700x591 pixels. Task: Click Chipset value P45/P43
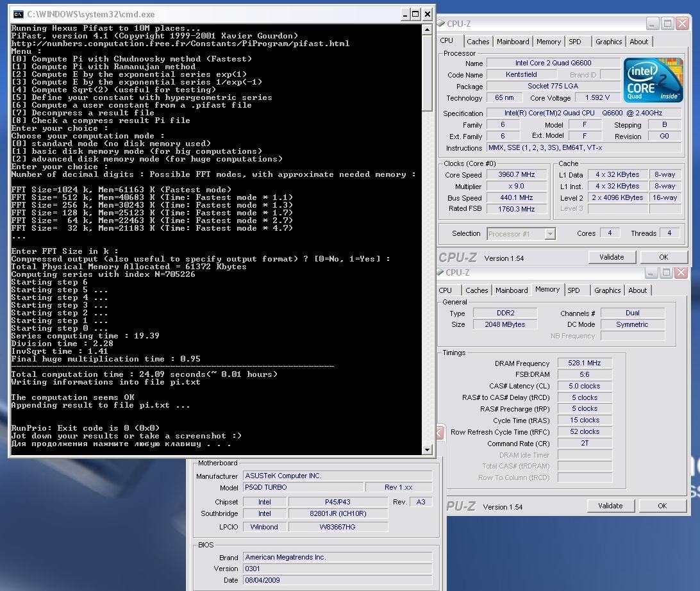pyautogui.click(x=337, y=502)
